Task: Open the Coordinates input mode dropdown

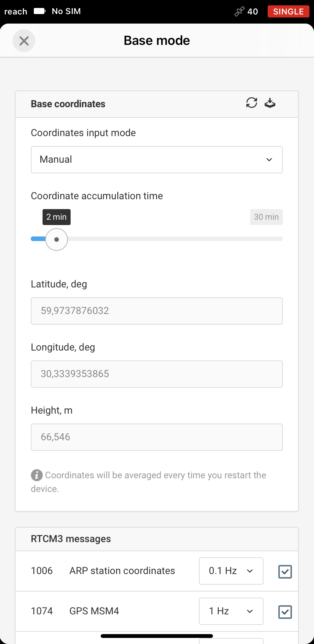Action: (x=157, y=160)
